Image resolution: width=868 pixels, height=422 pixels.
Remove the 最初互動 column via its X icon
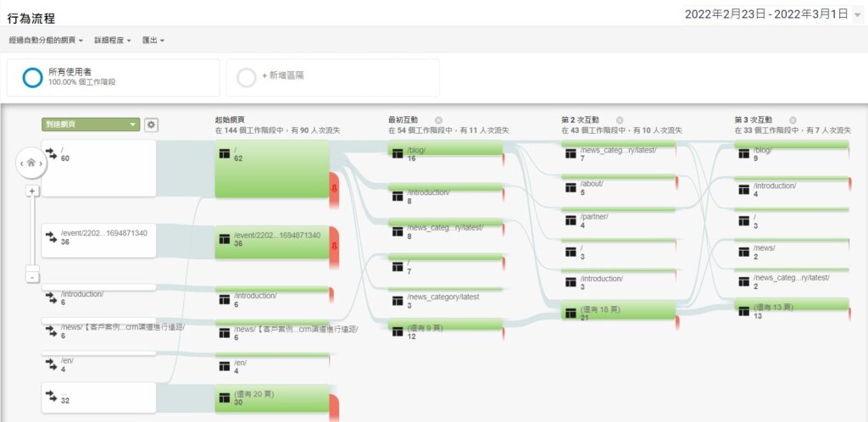coord(438,120)
